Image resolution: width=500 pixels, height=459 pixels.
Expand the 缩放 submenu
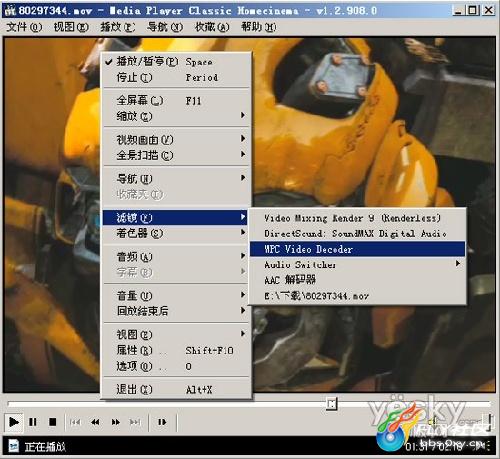[176, 116]
